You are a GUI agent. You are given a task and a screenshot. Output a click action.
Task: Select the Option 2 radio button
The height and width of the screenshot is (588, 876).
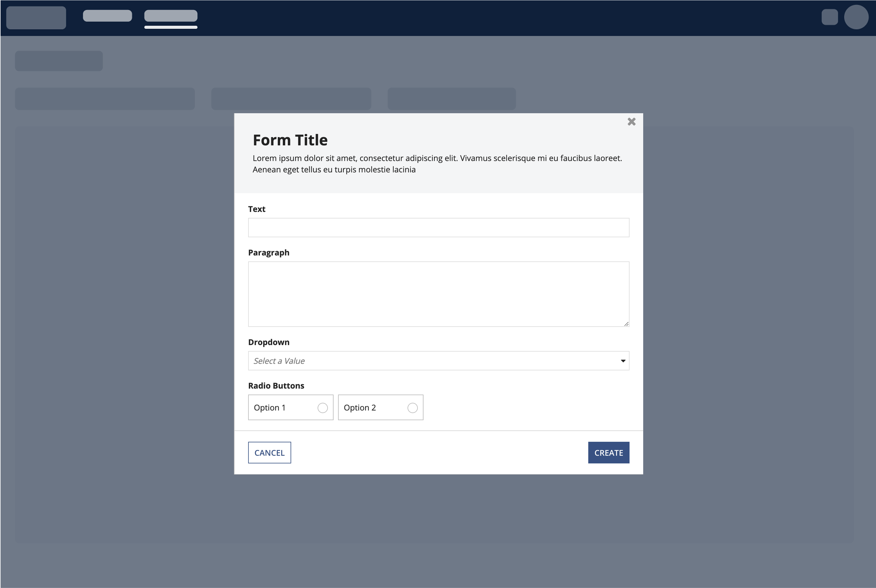click(412, 408)
